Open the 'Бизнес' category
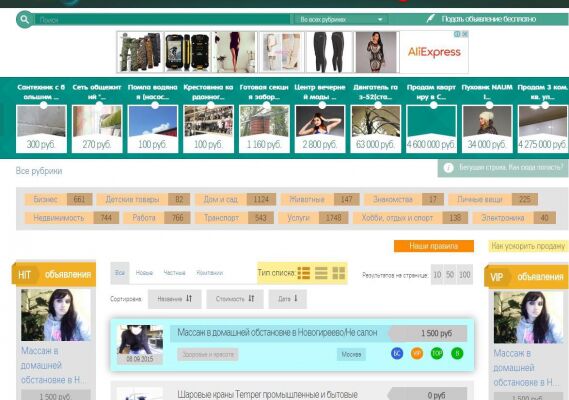Viewport: 569px width, 400px height. click(x=58, y=199)
